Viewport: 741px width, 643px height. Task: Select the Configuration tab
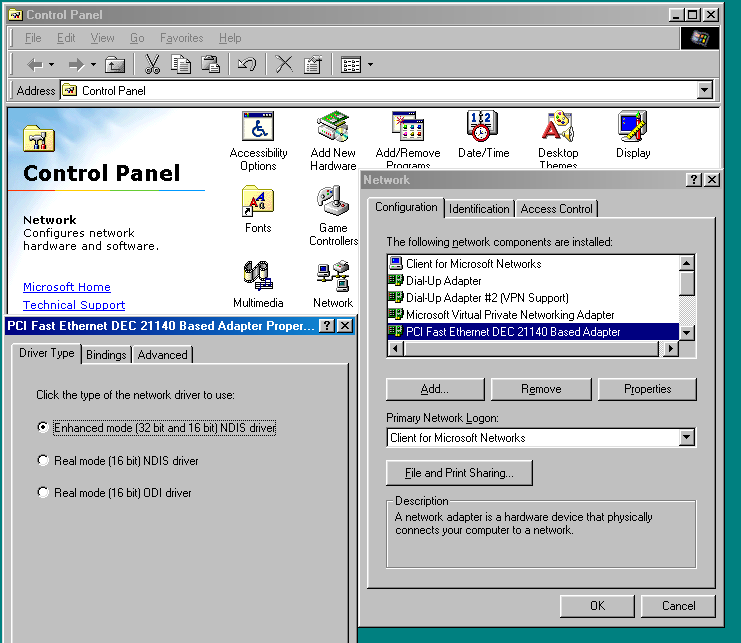pyautogui.click(x=406, y=207)
